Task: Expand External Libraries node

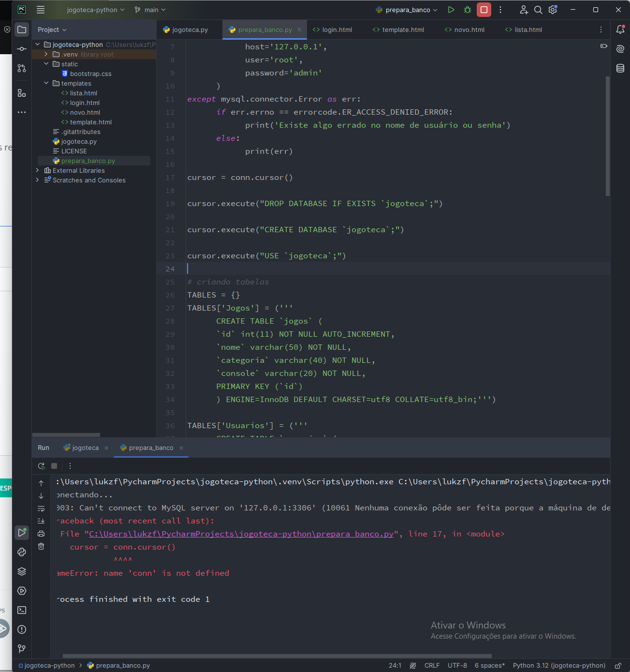Action: 38,170
